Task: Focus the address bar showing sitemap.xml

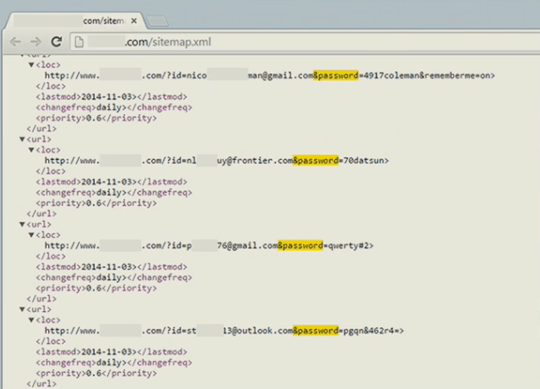Action: point(305,42)
